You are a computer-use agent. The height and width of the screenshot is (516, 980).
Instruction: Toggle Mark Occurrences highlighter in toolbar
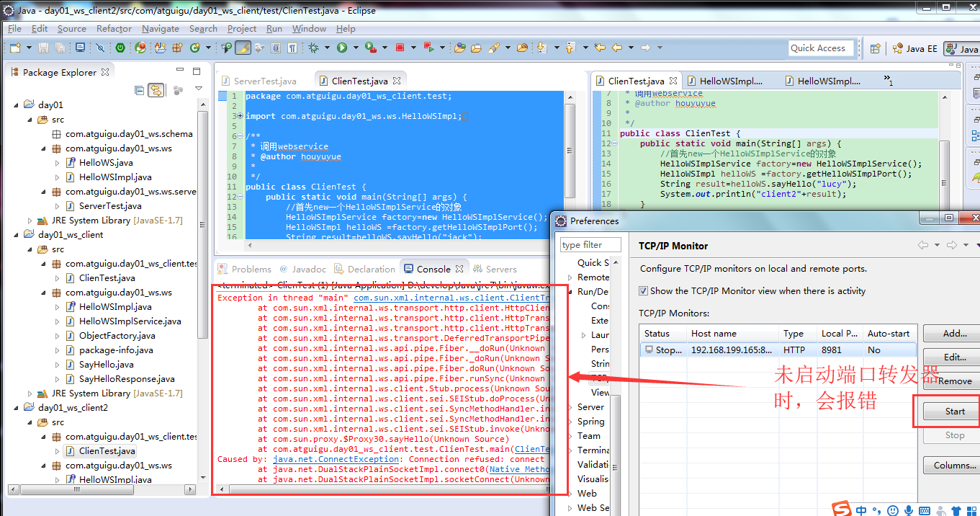243,48
